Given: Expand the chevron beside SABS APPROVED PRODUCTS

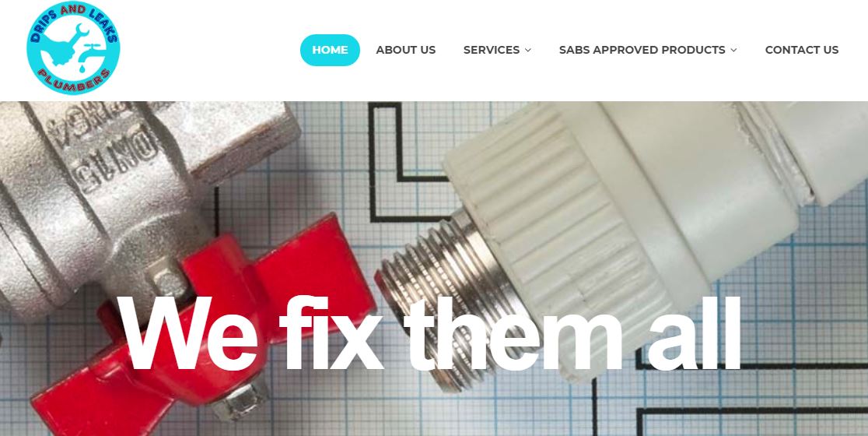Looking at the screenshot, I should [733, 51].
